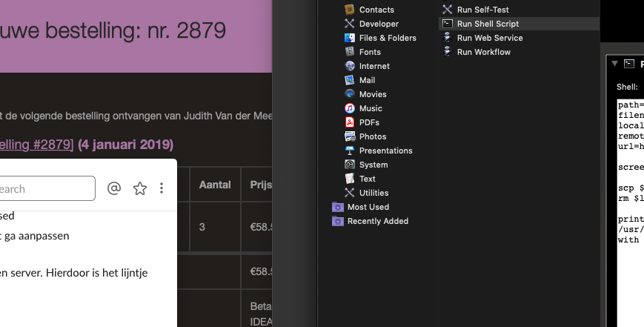Select the Internet library category
644x327 pixels.
pyautogui.click(x=374, y=66)
